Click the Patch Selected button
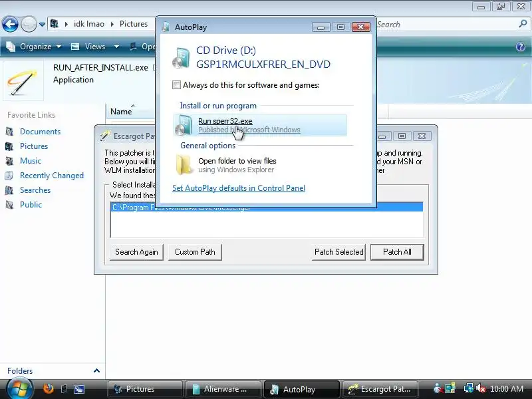This screenshot has height=399, width=532. pyautogui.click(x=338, y=252)
